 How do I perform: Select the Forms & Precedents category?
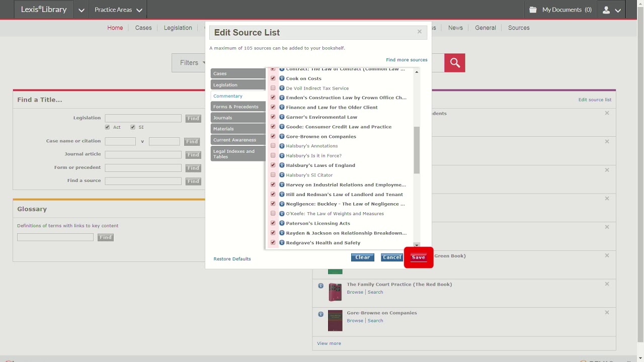238,107
